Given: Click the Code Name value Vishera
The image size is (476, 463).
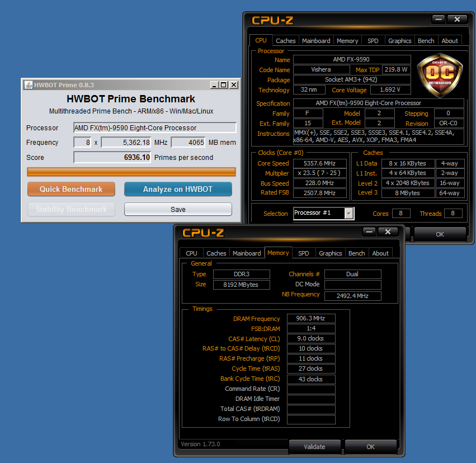Looking at the screenshot, I should click(x=321, y=69).
